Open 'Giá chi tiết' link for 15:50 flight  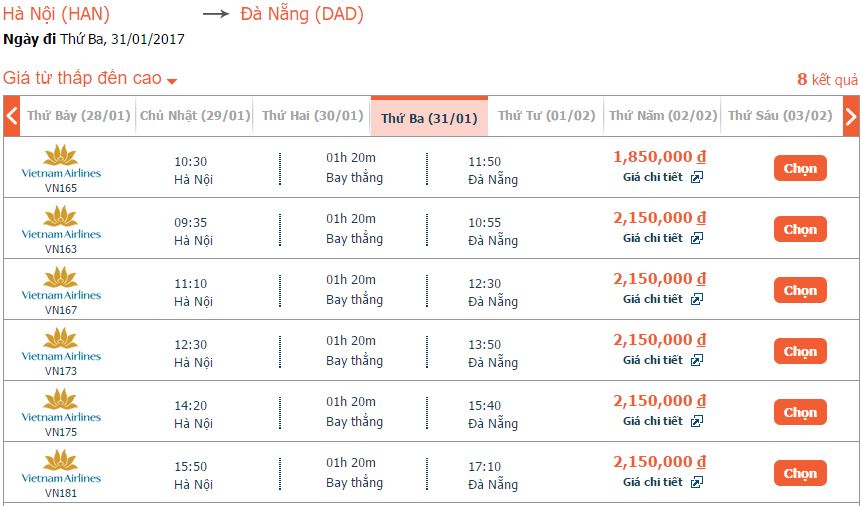pyautogui.click(x=653, y=483)
